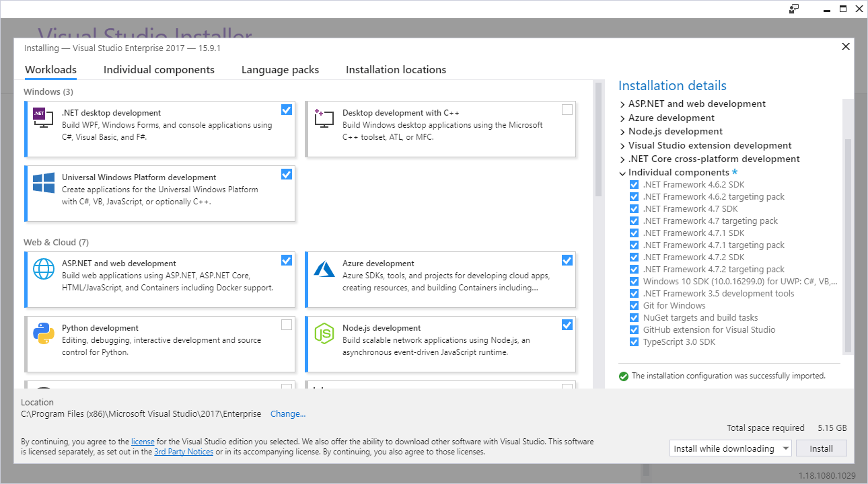The height and width of the screenshot is (484, 868).
Task: Enable the Python development workload checkbox
Action: 287,325
